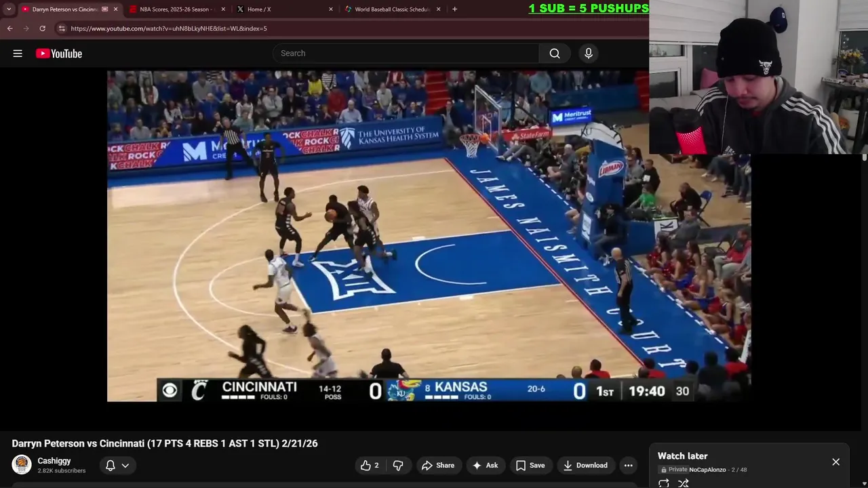Click Save to playlist button
Screen dimensions: 868x488
pyautogui.click(x=530, y=465)
